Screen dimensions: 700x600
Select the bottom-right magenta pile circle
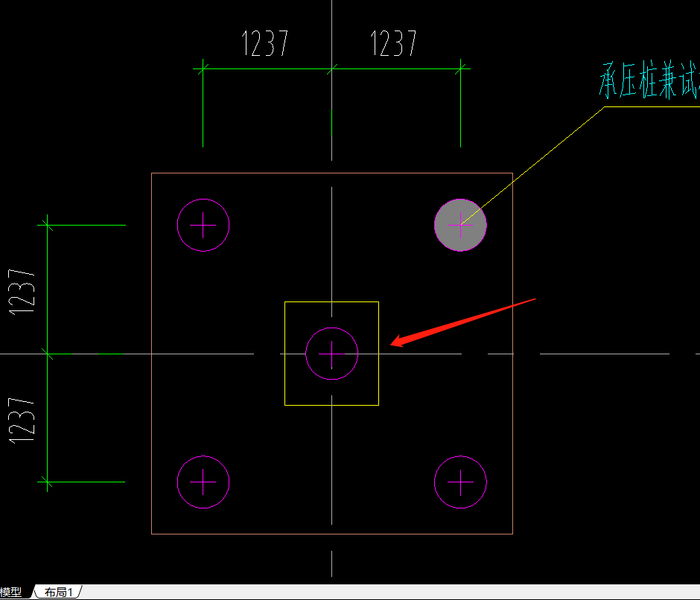460,482
